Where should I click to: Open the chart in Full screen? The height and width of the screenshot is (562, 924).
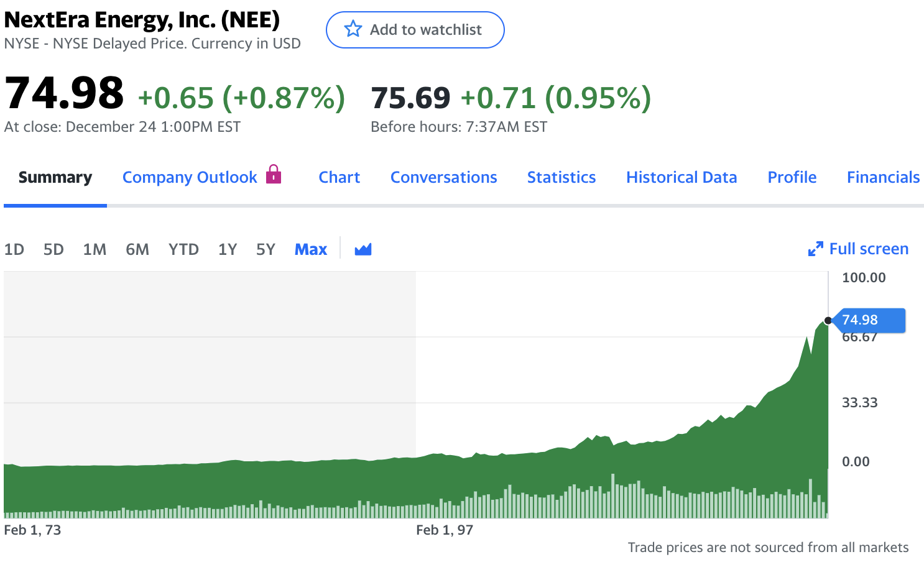click(858, 249)
